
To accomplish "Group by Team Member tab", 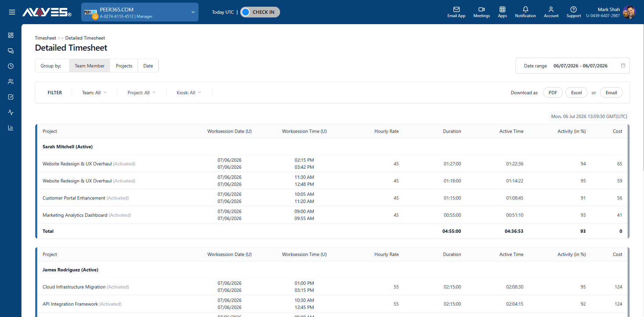I will click(x=90, y=66).
